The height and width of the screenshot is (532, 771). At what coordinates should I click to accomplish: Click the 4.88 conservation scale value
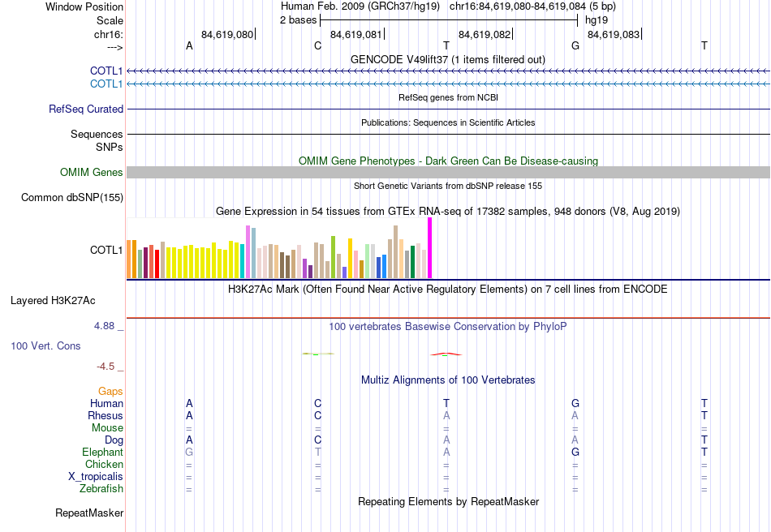[104, 326]
